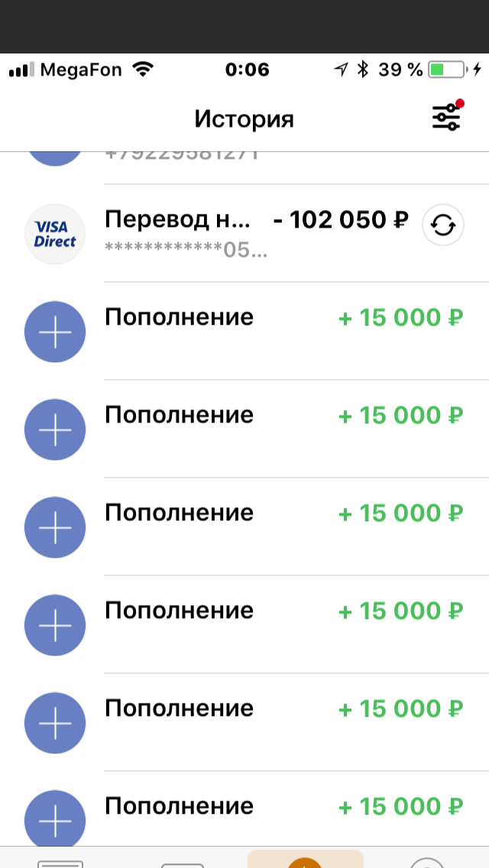489x868 pixels.
Task: Select the highlighted orange tab in bottom bar
Action: point(305,859)
